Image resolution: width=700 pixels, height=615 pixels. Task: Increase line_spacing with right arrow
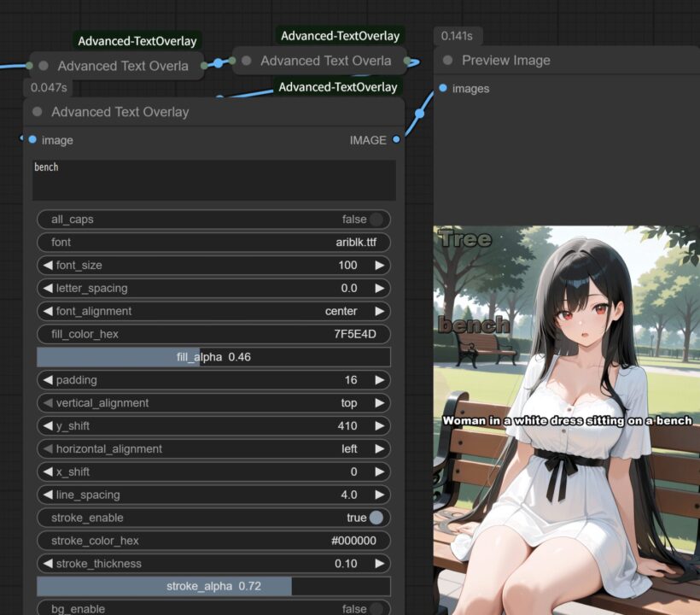pyautogui.click(x=380, y=495)
